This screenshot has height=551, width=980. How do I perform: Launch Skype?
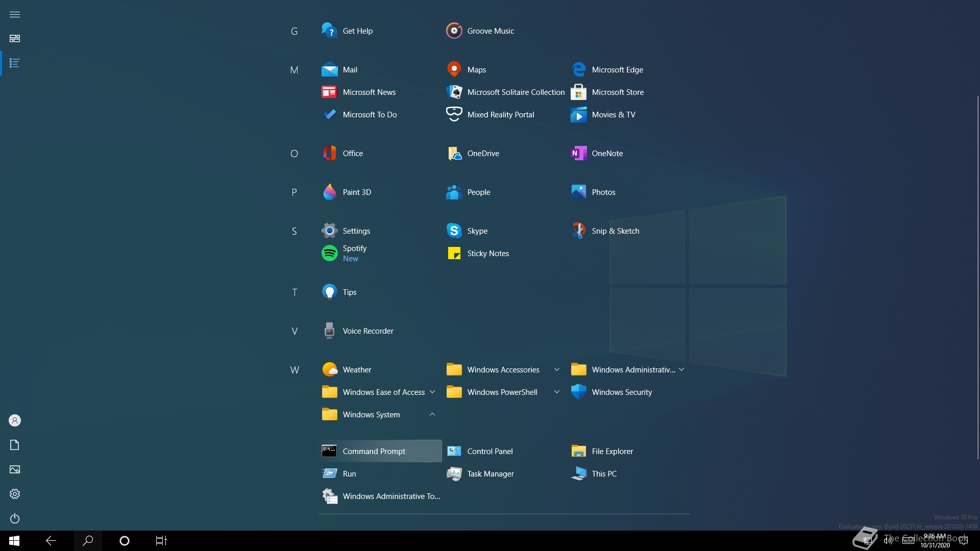pyautogui.click(x=504, y=231)
